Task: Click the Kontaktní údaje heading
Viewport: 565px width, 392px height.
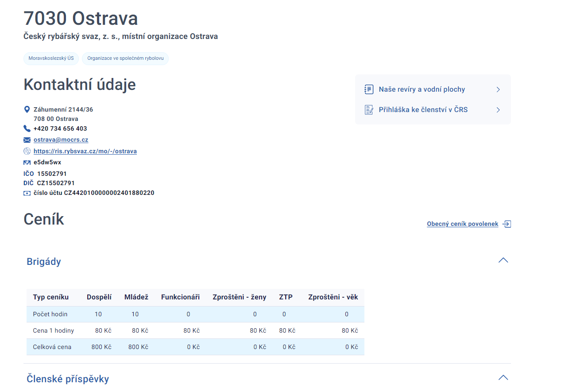Action: [80, 85]
